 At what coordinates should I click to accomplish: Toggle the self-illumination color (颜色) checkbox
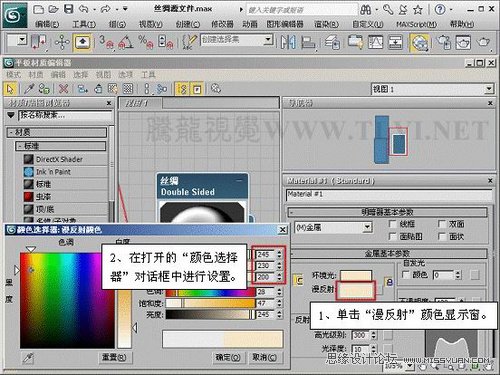pyautogui.click(x=406, y=275)
